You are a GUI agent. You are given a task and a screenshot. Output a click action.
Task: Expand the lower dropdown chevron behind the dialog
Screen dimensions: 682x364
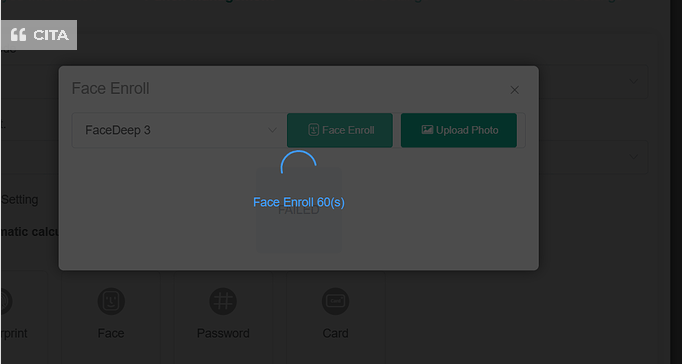coord(634,157)
